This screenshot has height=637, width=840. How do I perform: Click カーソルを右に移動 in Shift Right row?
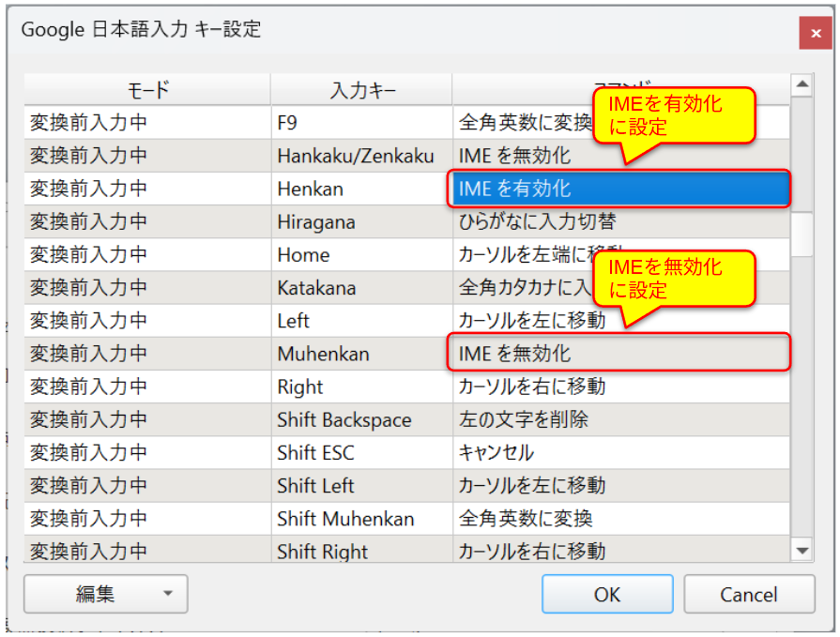coord(621,549)
